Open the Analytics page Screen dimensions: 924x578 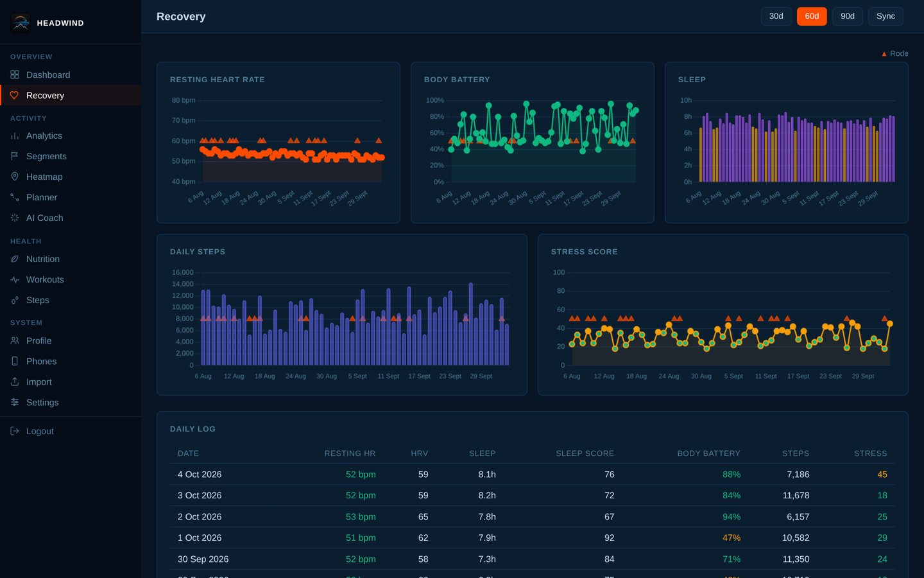pyautogui.click(x=71, y=136)
